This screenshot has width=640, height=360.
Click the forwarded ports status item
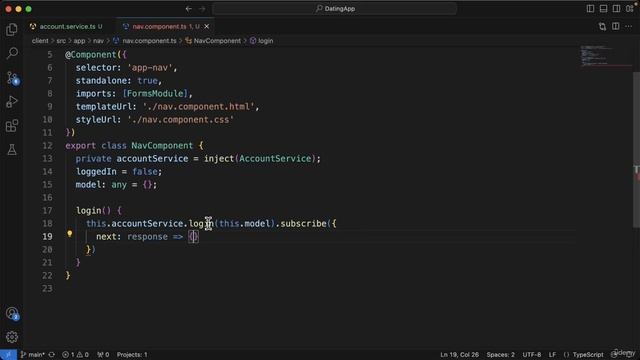[x=103, y=355]
